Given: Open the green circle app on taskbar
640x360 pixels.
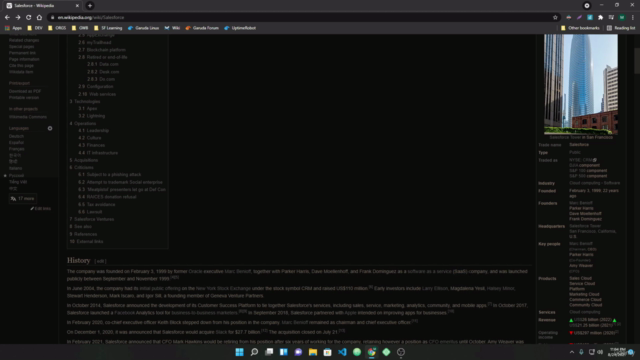Looking at the screenshot, I should 357,352.
